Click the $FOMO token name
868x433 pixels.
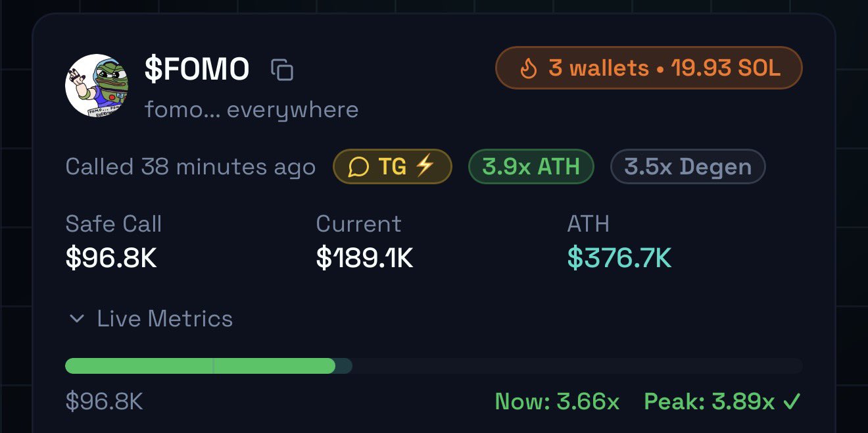tap(197, 69)
